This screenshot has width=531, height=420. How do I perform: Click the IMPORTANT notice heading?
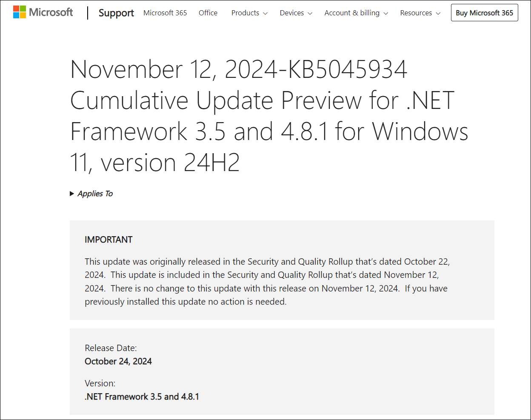coord(108,240)
